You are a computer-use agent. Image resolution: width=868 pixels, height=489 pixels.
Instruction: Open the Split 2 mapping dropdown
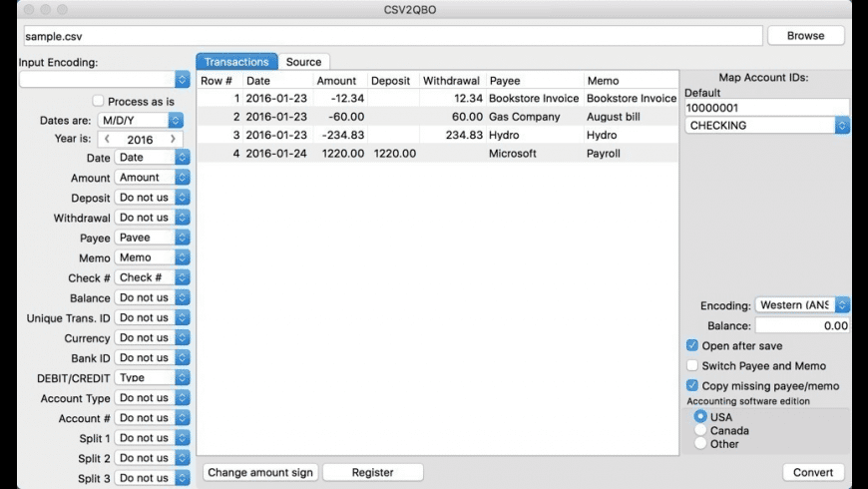pos(153,458)
